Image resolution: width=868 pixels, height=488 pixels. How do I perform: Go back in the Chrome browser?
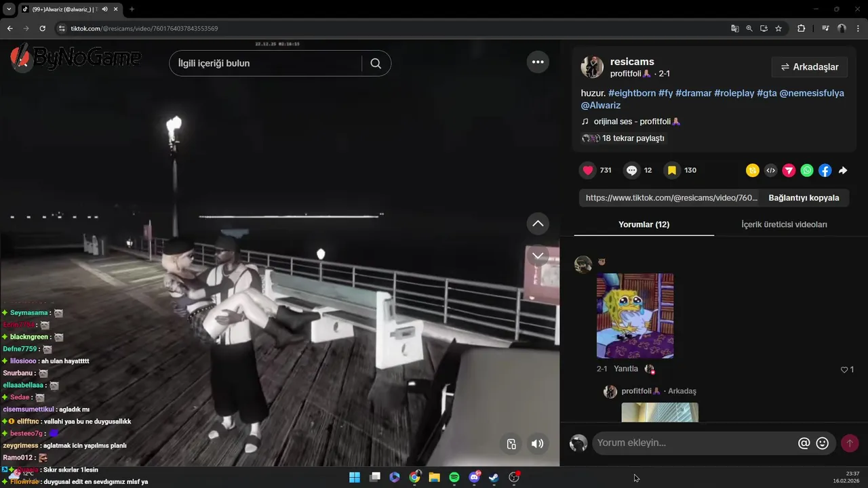(x=9, y=28)
